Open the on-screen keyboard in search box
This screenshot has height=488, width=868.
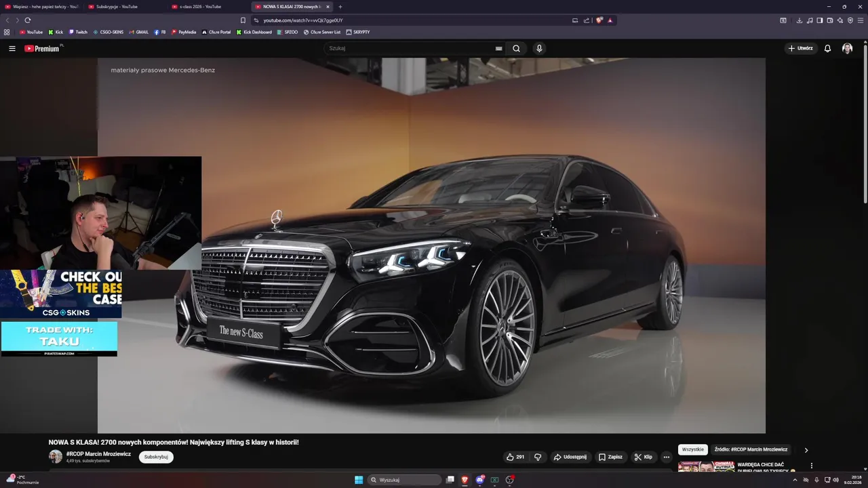[x=498, y=48]
